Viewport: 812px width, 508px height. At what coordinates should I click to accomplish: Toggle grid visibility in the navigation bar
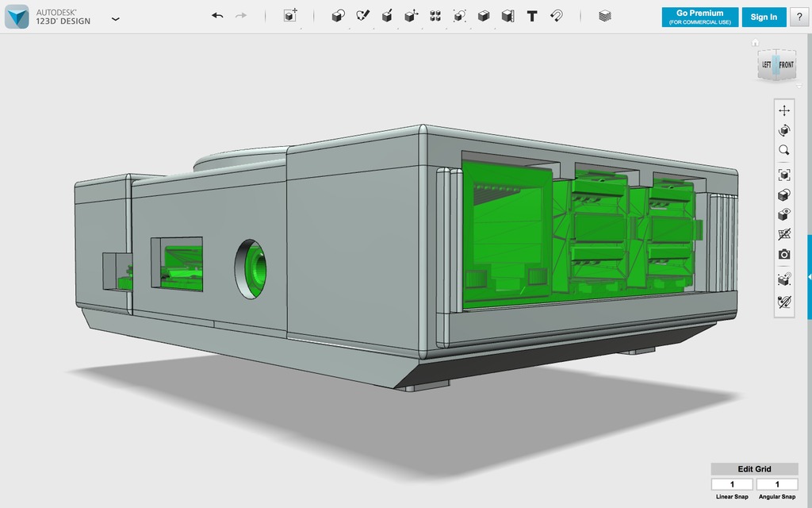[783, 234]
